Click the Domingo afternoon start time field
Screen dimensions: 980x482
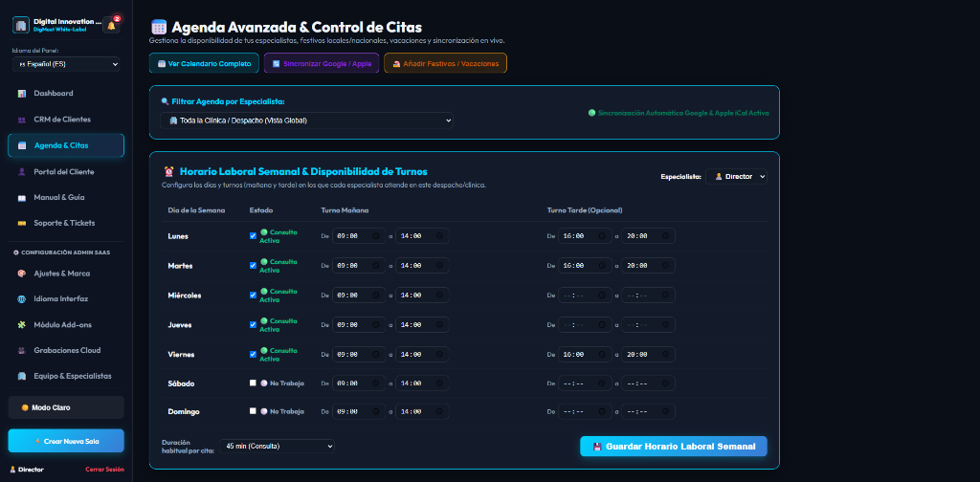coord(585,412)
